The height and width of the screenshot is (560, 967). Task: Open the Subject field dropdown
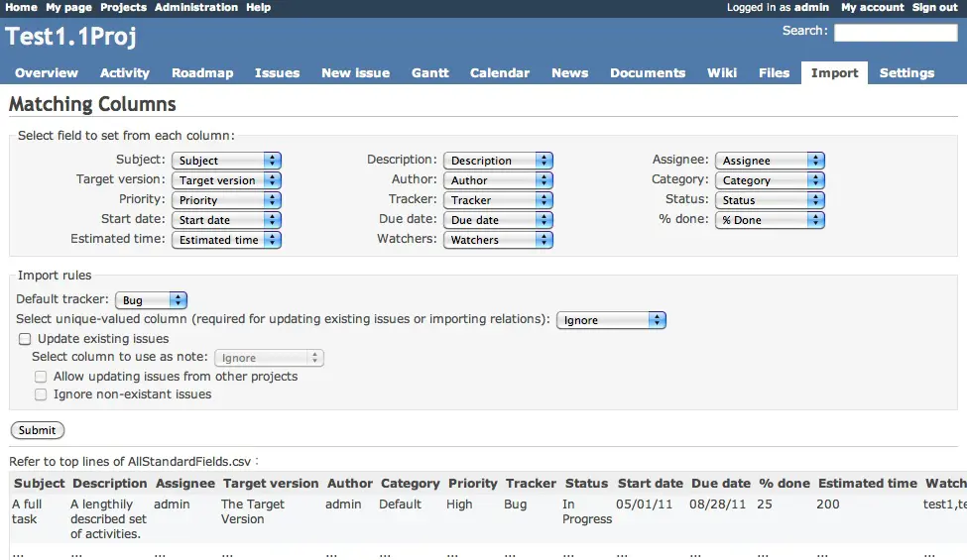(226, 161)
